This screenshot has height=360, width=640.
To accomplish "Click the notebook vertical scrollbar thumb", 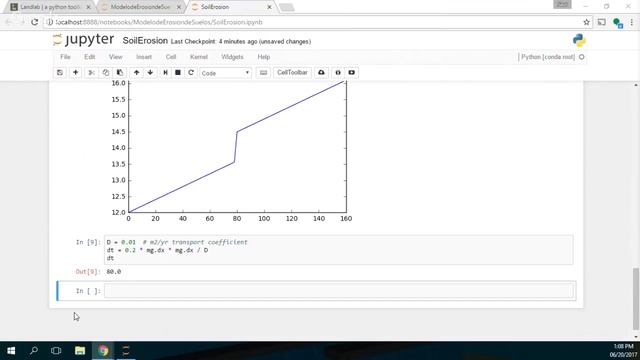I will (636, 298).
